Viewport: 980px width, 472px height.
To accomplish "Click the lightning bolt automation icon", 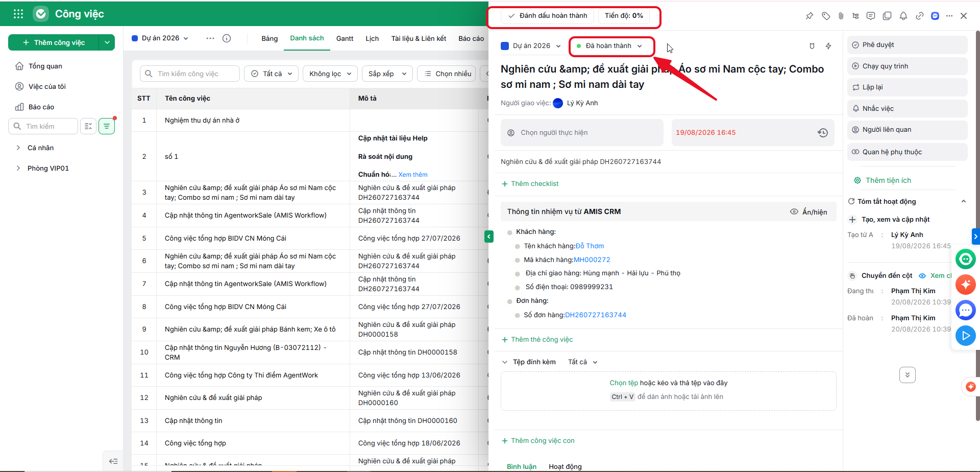I will click(828, 46).
